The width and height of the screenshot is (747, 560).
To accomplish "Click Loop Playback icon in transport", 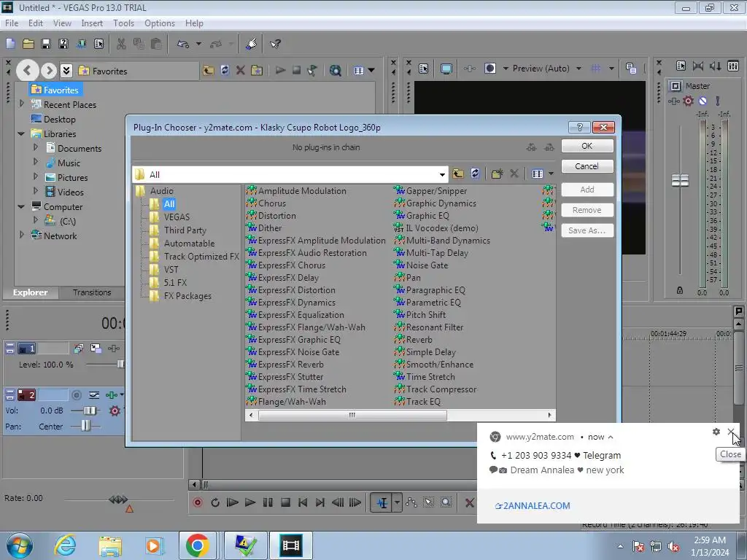I will click(x=215, y=502).
